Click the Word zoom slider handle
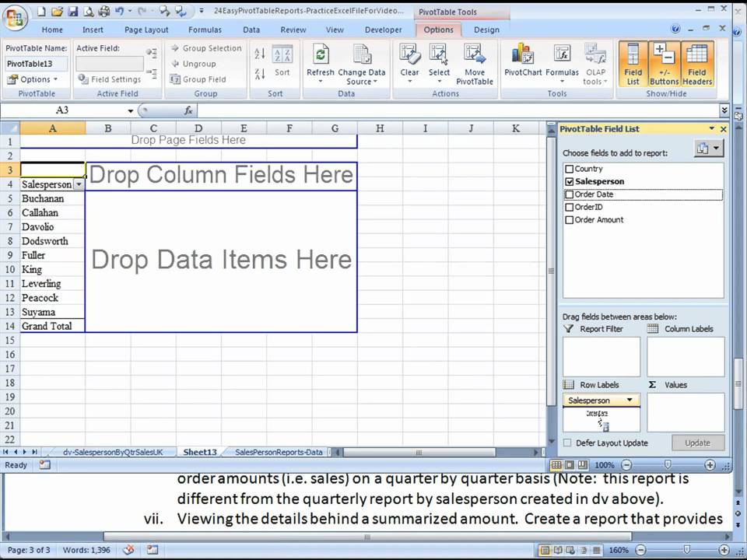Image resolution: width=747 pixels, height=560 pixels. point(686,550)
